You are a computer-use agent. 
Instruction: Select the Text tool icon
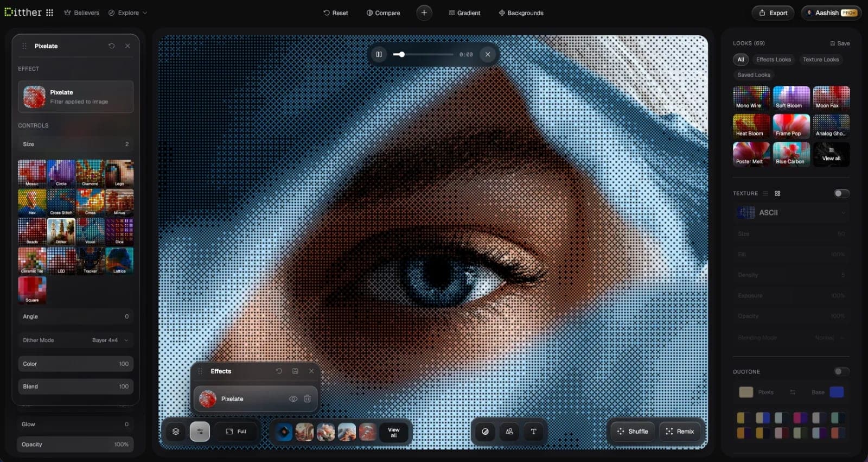(x=533, y=432)
